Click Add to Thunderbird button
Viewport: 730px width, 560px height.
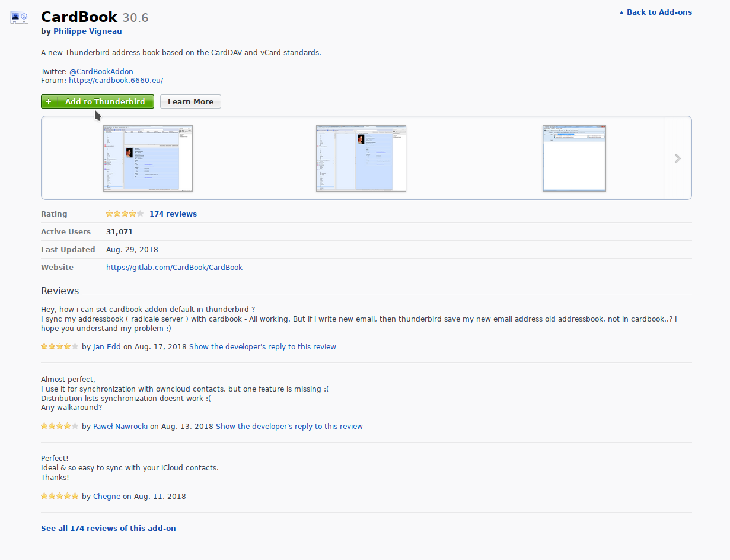point(97,101)
